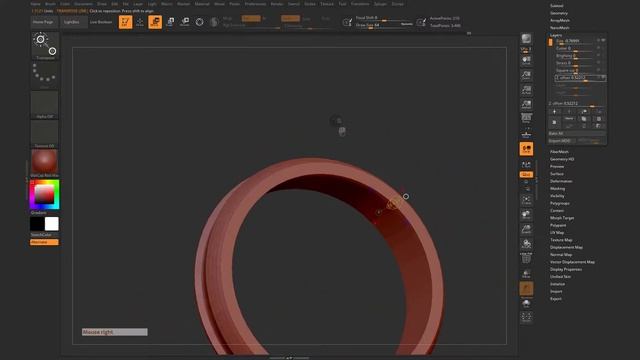Open the Dots stroke type selector
This screenshot has height=360, width=640.
click(x=44, y=75)
